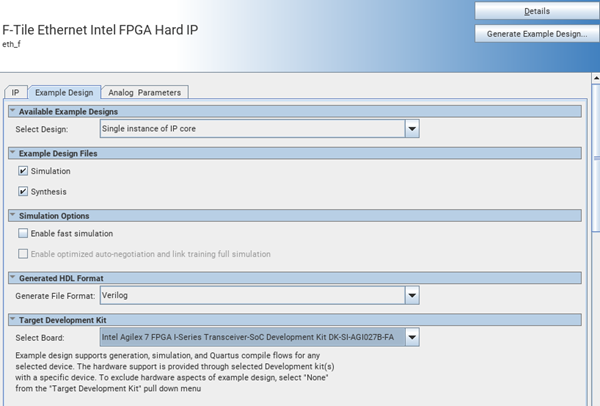Click the vertical scrollbar up arrow

(x=596, y=78)
